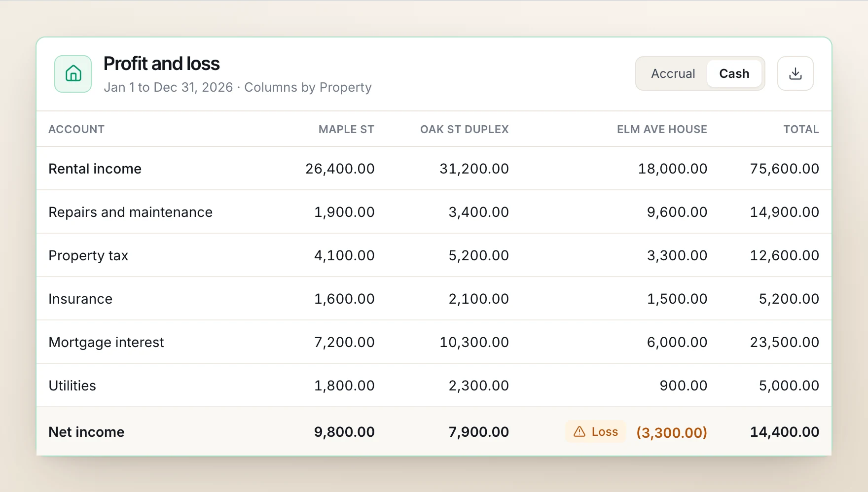
Task: Click the Oak St Duplex column header
Action: pyautogui.click(x=464, y=129)
